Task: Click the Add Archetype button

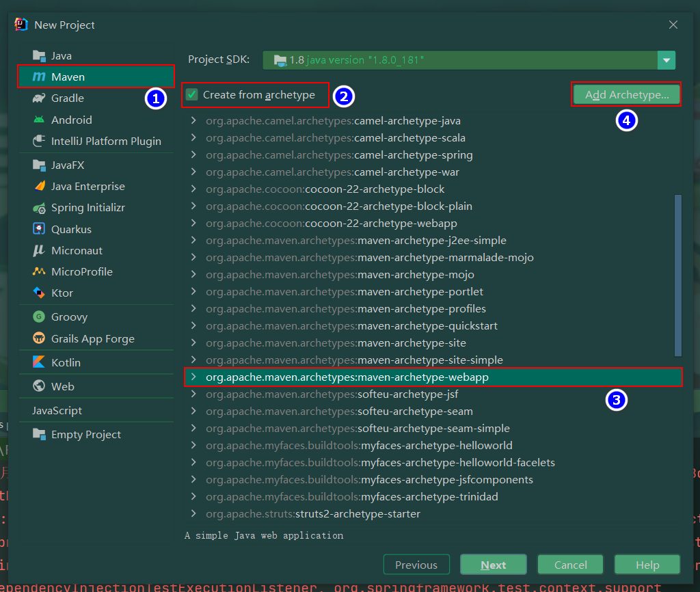Action: [x=625, y=94]
